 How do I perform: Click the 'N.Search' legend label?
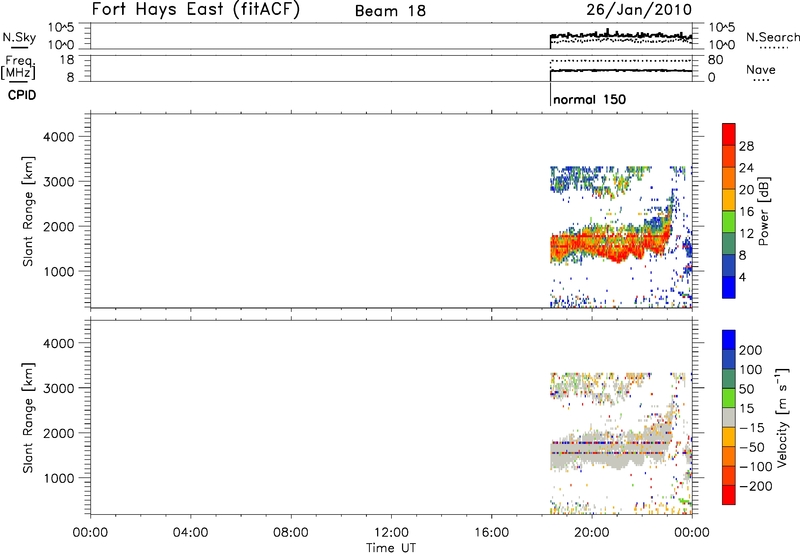pyautogui.click(x=772, y=37)
